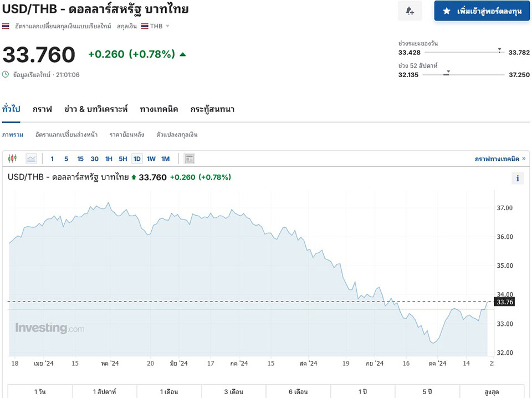Switch chart interval to 5H
This screenshot has width=532, height=398.
pos(122,159)
